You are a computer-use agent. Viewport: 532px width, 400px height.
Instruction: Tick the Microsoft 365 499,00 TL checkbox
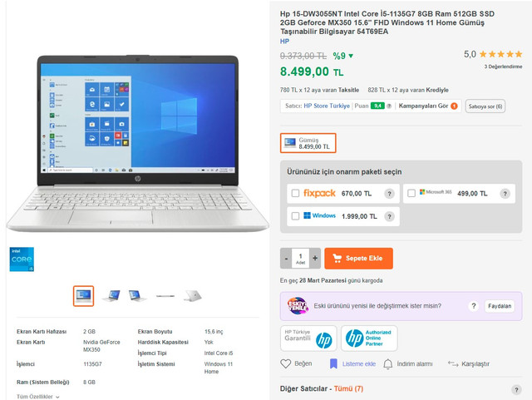click(411, 193)
